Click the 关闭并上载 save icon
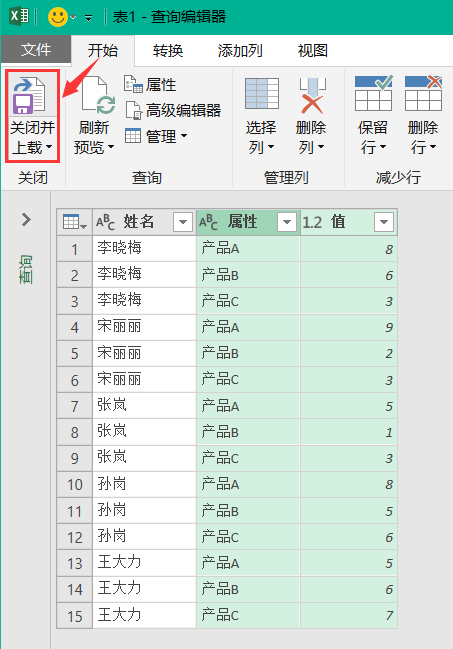Viewport: 453px width, 649px height. [29, 96]
